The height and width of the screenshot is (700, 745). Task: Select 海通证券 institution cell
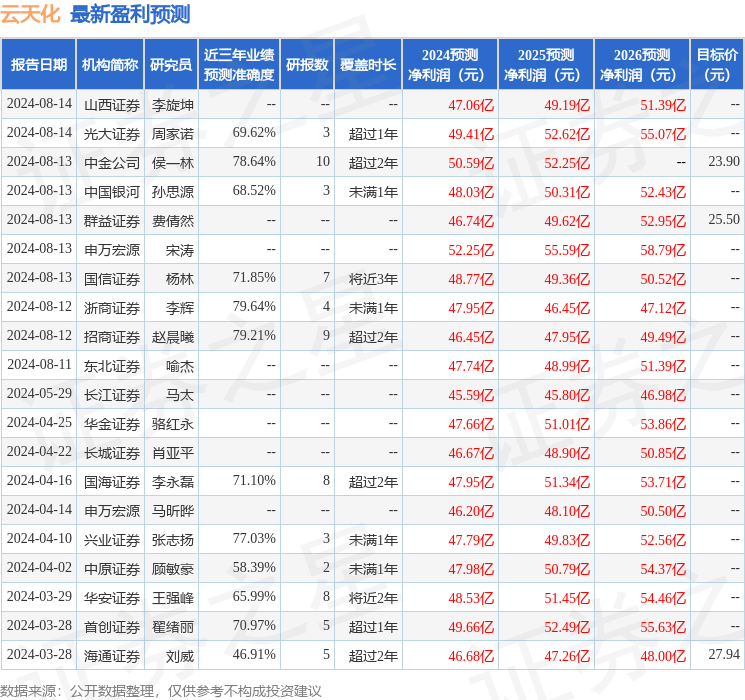(x=112, y=656)
